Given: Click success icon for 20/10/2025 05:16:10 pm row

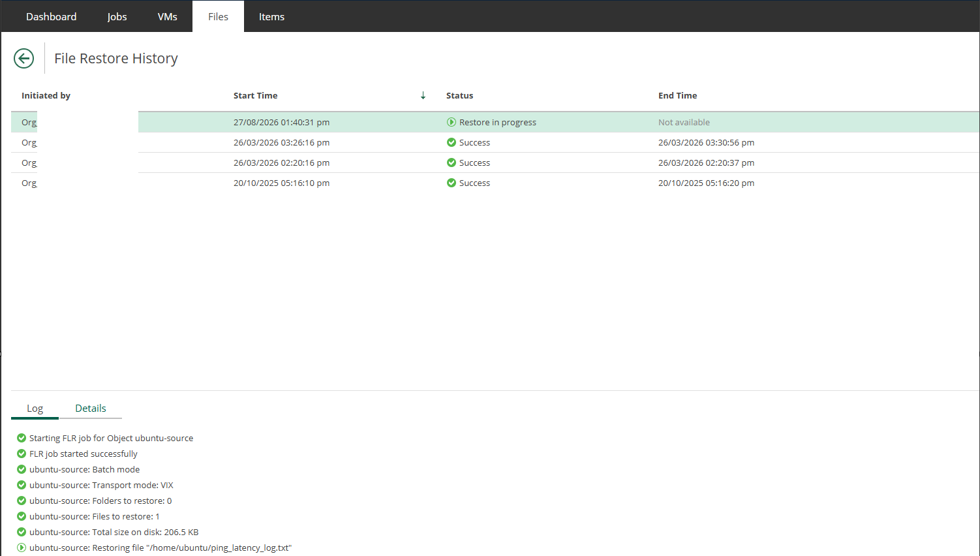Looking at the screenshot, I should click(451, 183).
